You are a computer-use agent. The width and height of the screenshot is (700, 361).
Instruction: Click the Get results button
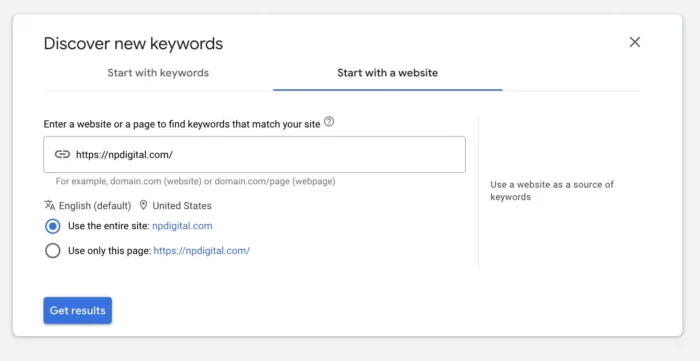click(78, 311)
